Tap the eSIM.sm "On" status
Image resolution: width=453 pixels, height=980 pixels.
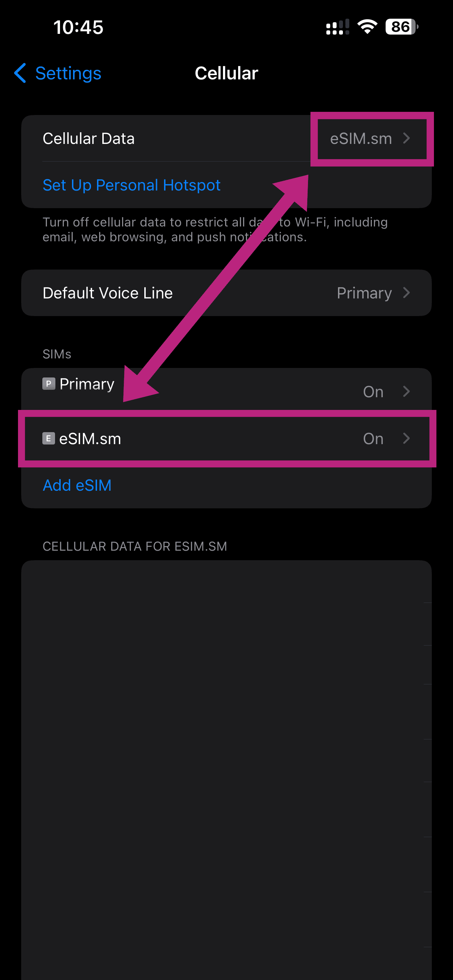coord(373,438)
